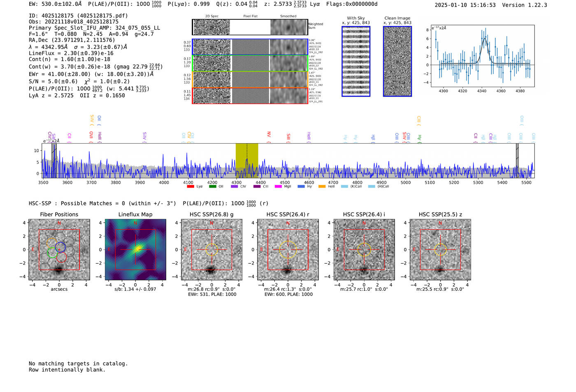
Task: Click the 'Pixel Flat' column header
Action: click(x=250, y=16)
